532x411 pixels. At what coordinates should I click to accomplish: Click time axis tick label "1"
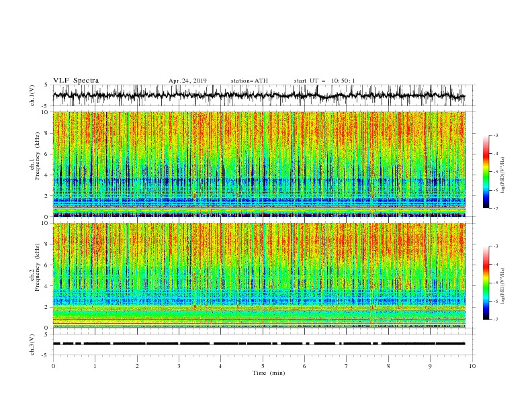pyautogui.click(x=95, y=366)
